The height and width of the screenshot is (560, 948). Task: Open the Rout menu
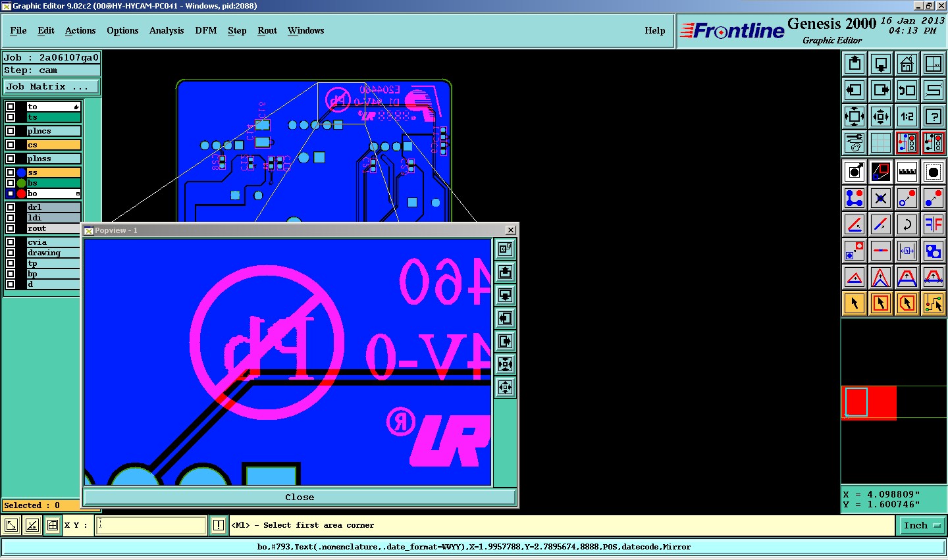pyautogui.click(x=267, y=30)
